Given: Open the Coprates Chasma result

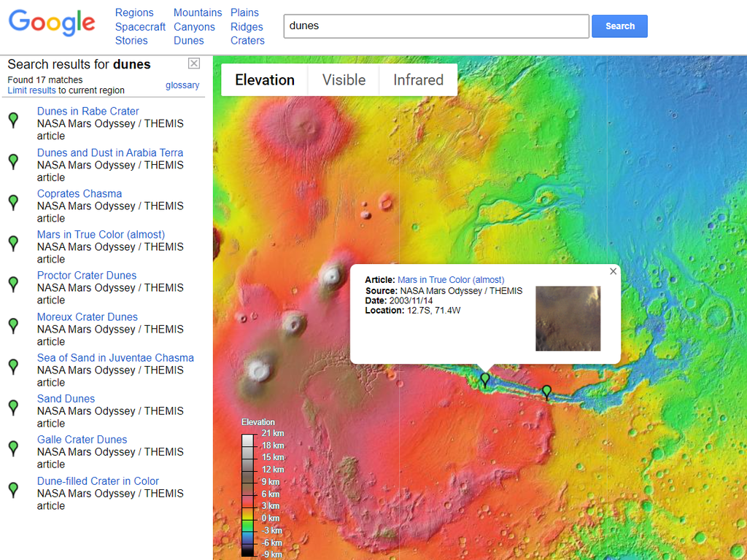Looking at the screenshot, I should (x=80, y=193).
